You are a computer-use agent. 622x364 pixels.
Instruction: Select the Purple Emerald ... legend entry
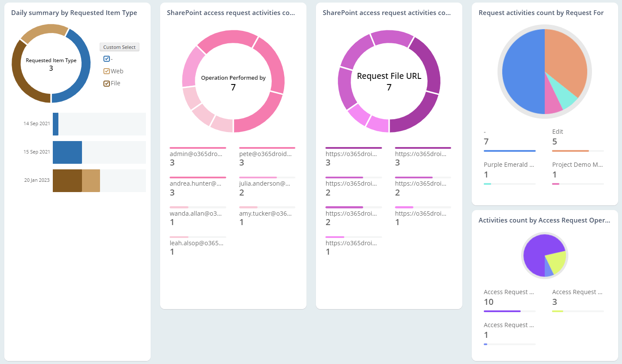click(509, 165)
